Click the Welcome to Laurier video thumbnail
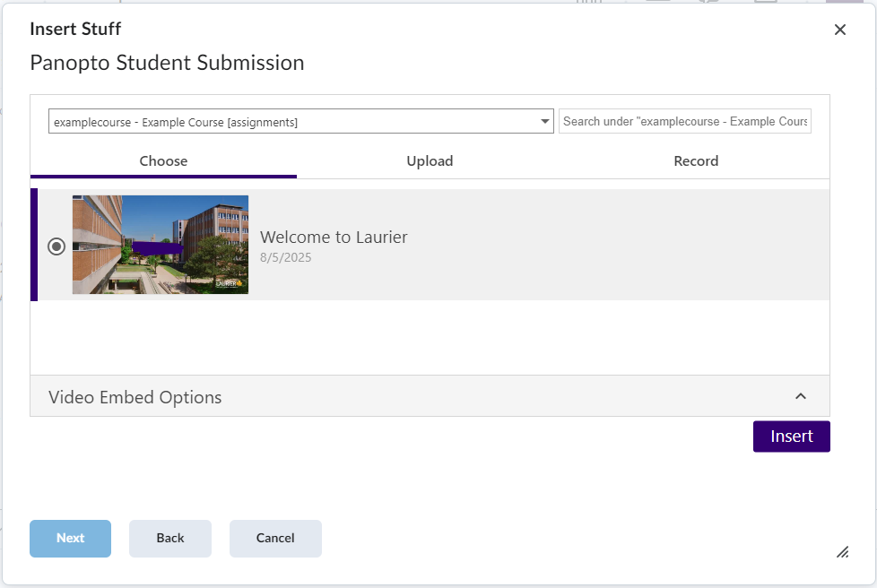This screenshot has width=877, height=588. click(x=161, y=245)
